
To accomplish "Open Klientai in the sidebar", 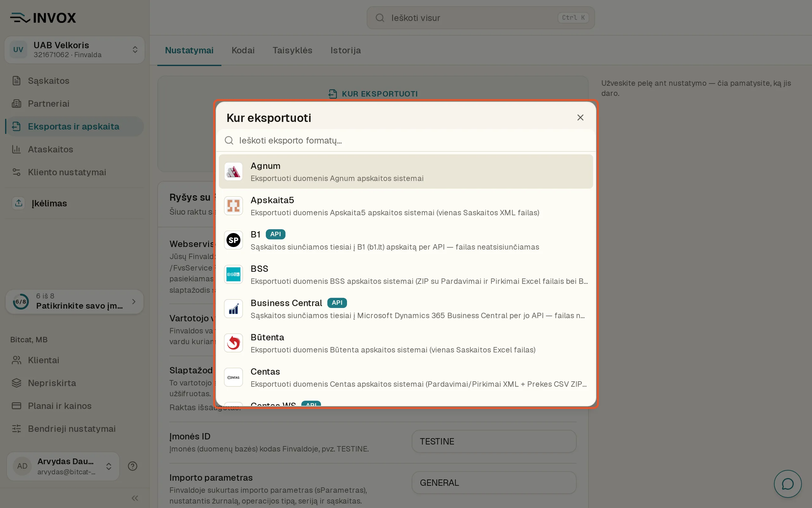I will (x=75, y=360).
